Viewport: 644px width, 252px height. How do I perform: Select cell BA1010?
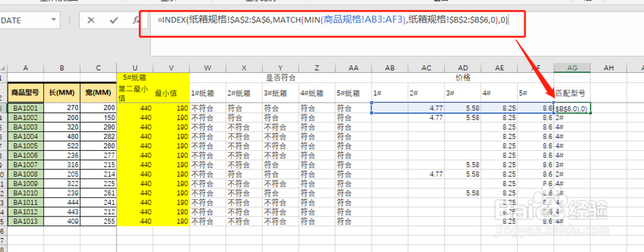coord(26,193)
